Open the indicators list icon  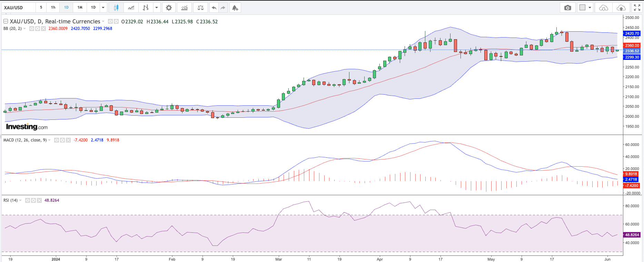coord(185,8)
